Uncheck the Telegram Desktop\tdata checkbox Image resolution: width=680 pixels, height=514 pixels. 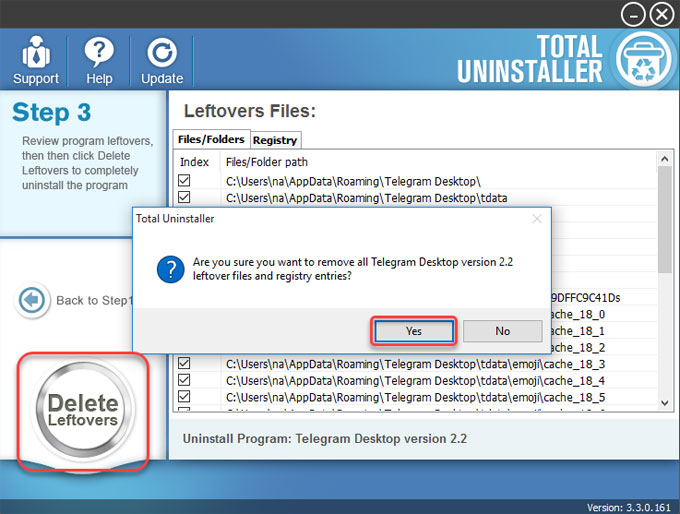click(184, 197)
